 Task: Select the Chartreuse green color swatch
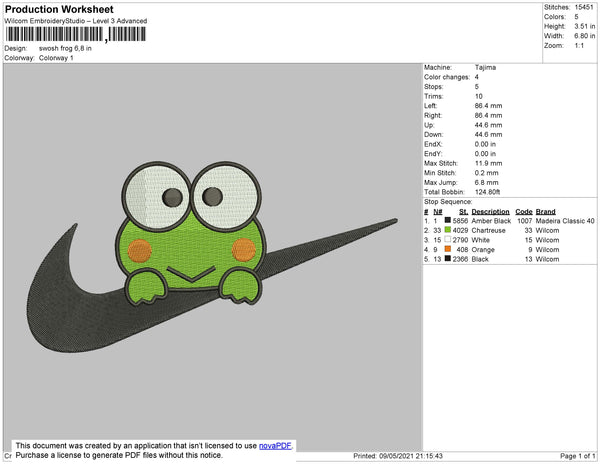[447, 230]
